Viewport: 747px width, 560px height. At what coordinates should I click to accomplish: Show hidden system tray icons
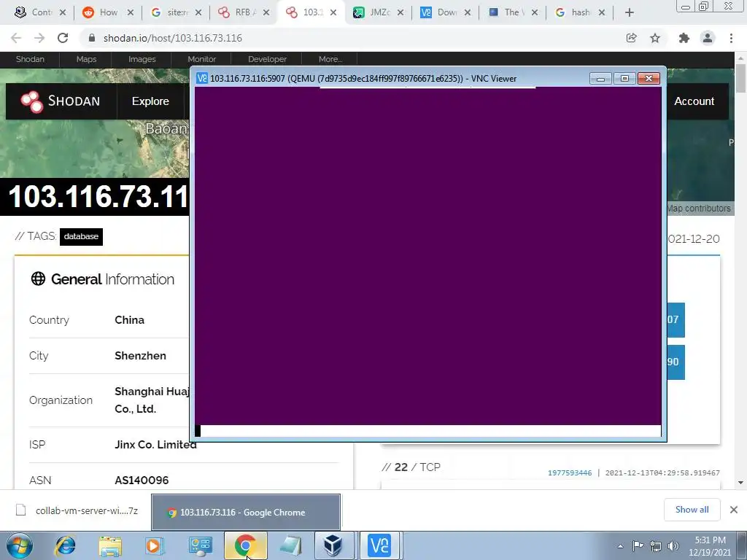coord(620,546)
